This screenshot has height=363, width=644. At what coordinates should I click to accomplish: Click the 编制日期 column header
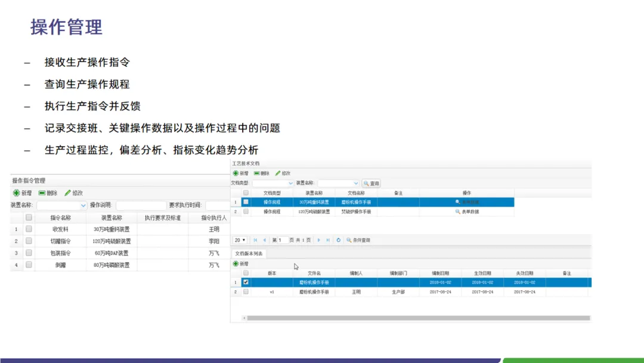440,273
